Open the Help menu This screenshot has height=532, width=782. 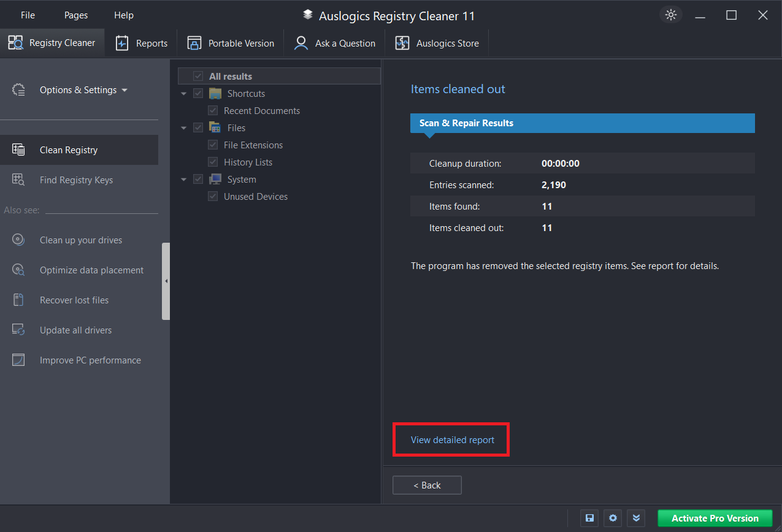pos(124,15)
